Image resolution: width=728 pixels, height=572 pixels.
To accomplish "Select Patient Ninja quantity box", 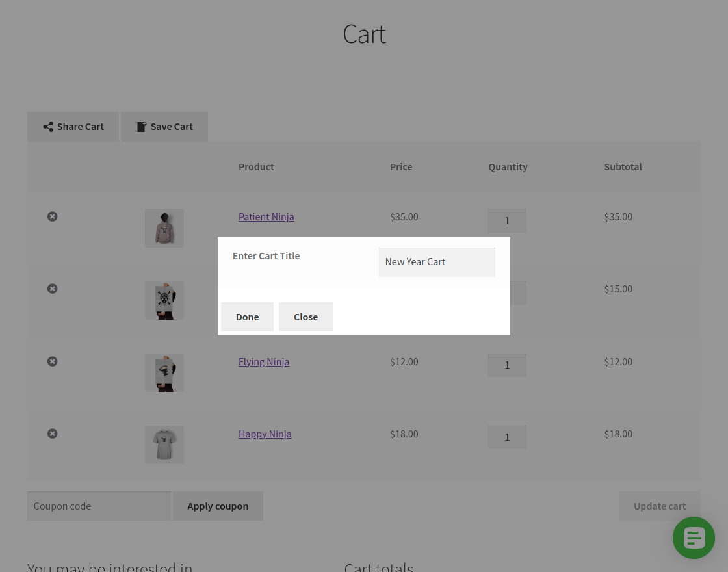I will [x=507, y=220].
